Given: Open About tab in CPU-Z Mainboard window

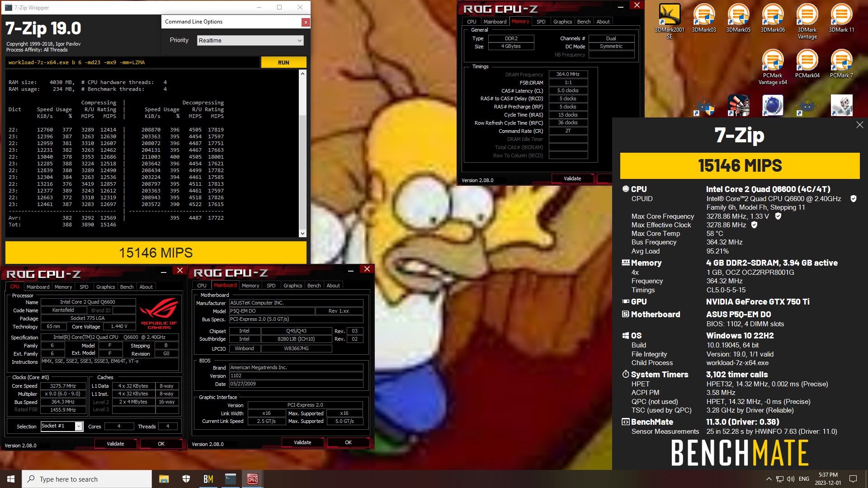Looking at the screenshot, I should point(333,286).
